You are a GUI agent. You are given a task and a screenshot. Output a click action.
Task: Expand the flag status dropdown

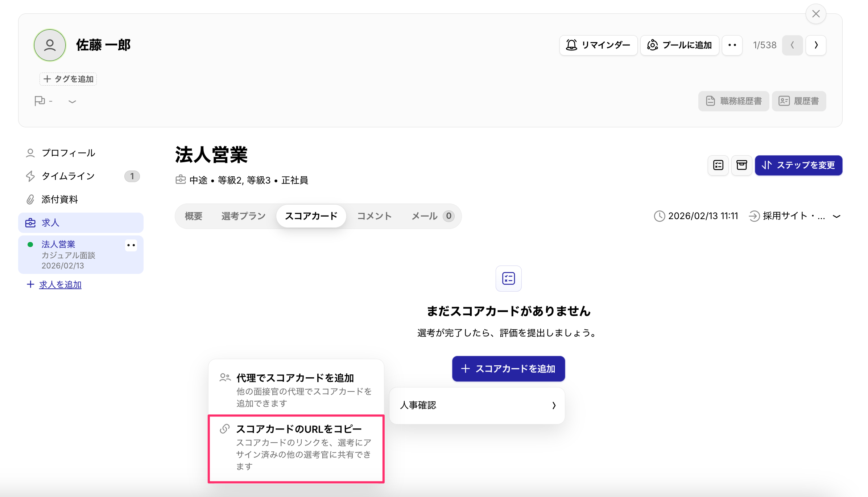[x=72, y=101]
